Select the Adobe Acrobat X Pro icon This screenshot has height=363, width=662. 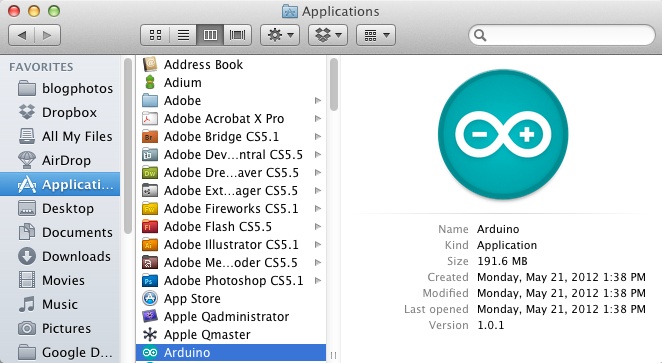click(x=150, y=119)
